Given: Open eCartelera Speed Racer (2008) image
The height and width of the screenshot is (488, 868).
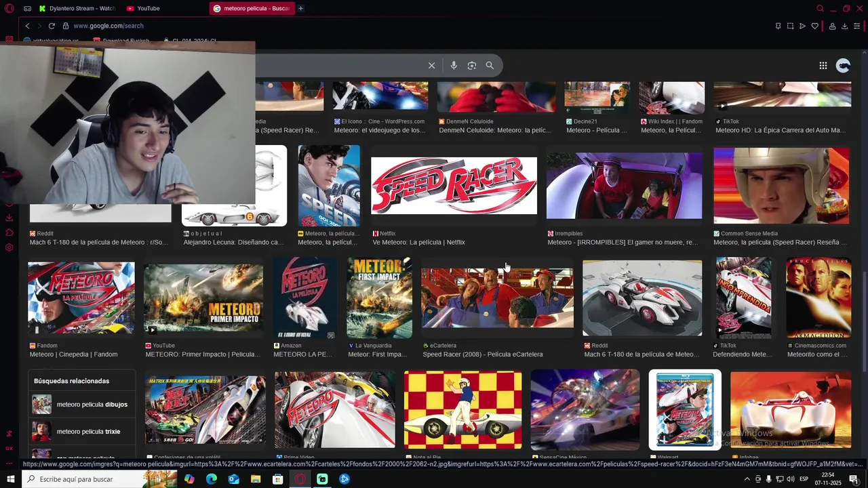Looking at the screenshot, I should 497,298.
